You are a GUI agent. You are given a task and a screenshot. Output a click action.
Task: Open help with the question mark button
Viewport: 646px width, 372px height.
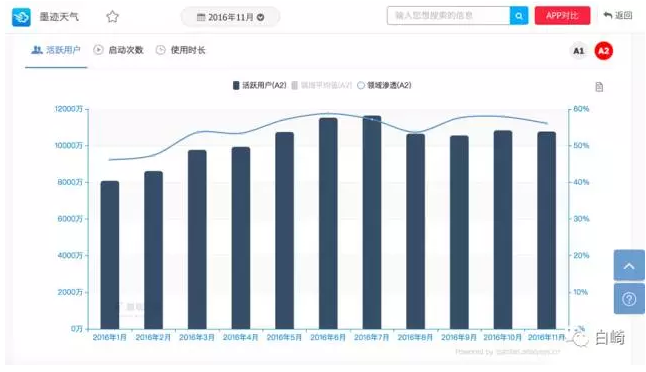(629, 299)
